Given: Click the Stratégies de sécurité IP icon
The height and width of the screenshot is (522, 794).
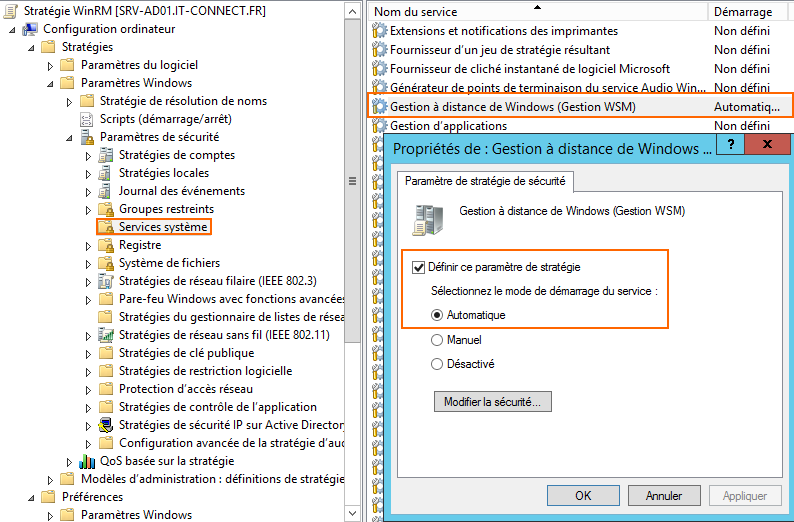Looking at the screenshot, I should [105, 425].
